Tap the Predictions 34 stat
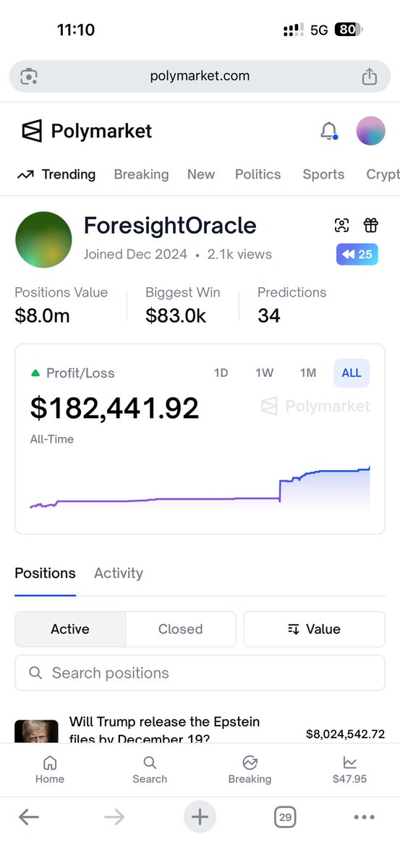Screen dimensions: 400x868 292,304
